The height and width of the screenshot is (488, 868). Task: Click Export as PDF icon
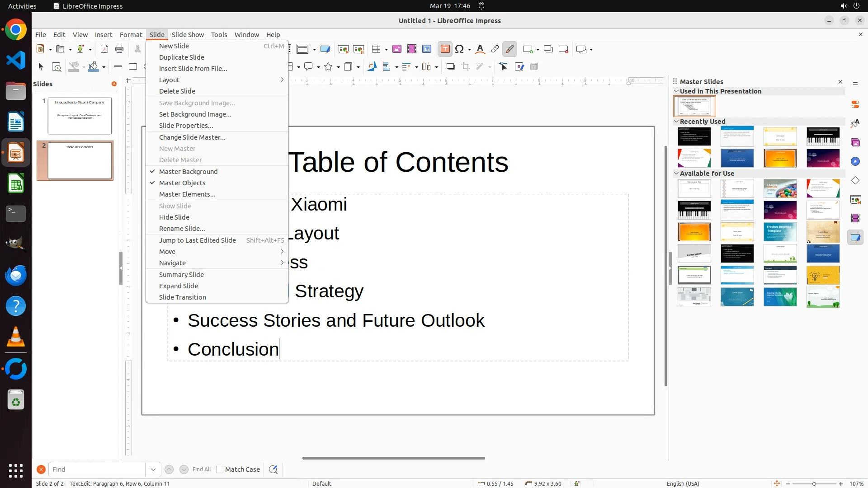pyautogui.click(x=104, y=49)
